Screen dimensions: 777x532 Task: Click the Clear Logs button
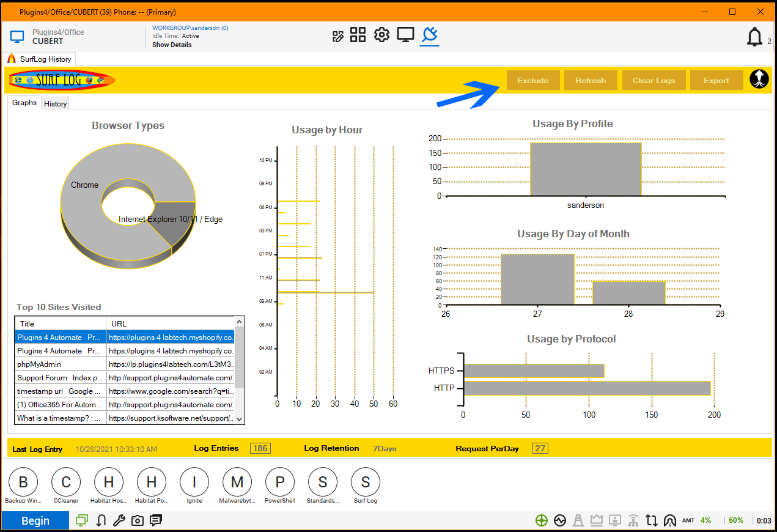[654, 80]
